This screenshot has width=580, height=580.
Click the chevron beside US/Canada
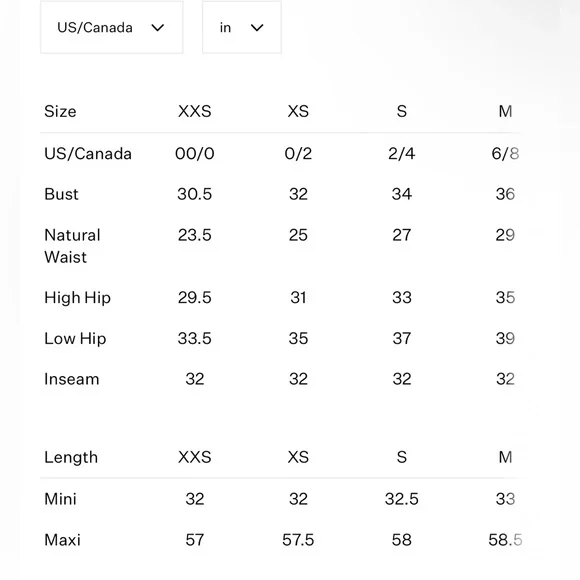point(158,28)
